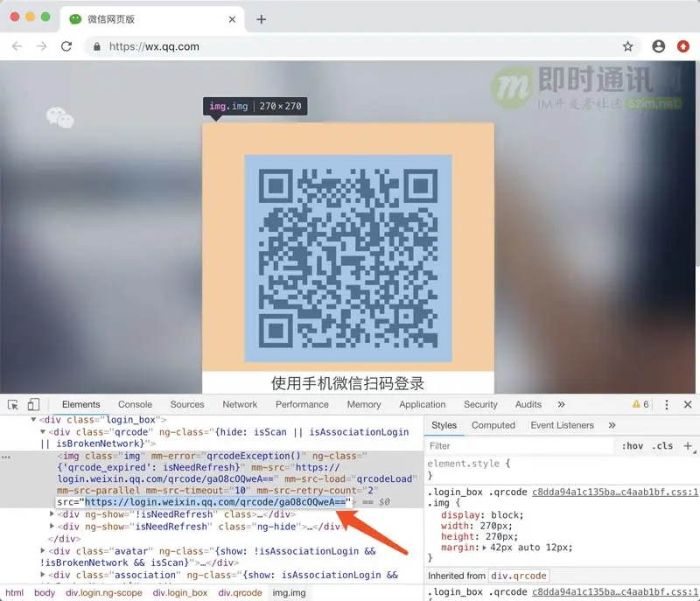
Task: Open the user profile account icon
Action: click(659, 46)
